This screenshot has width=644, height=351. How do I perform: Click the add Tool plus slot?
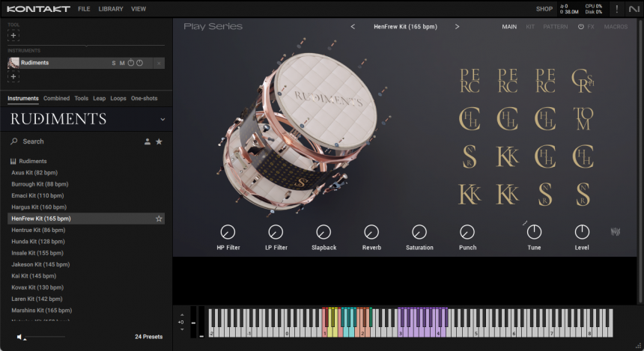[13, 35]
